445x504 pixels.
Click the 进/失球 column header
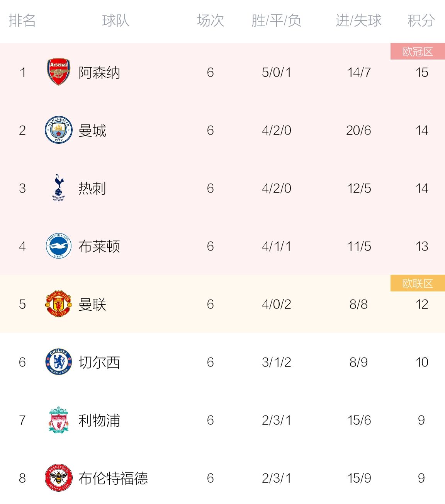[x=358, y=20]
